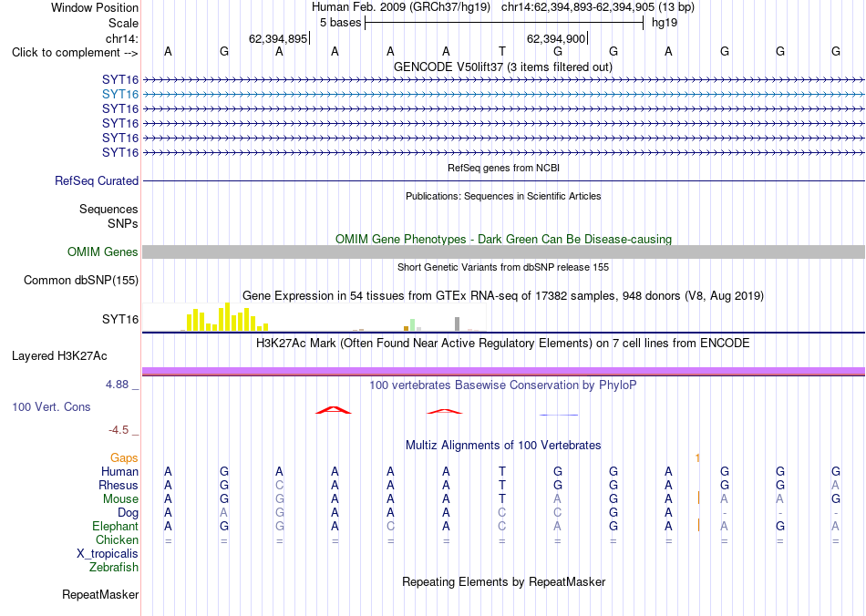This screenshot has height=616, width=866.
Task: Click the '5 bases' scale bar label
Action: click(x=340, y=23)
